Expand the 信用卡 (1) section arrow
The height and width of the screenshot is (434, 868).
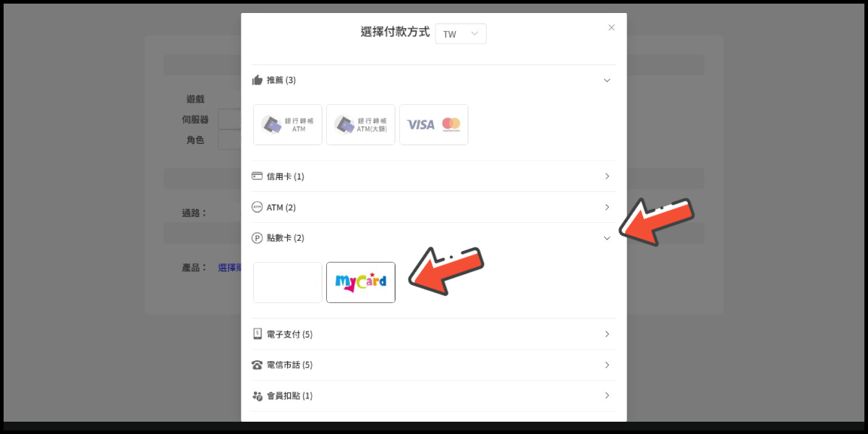point(607,176)
